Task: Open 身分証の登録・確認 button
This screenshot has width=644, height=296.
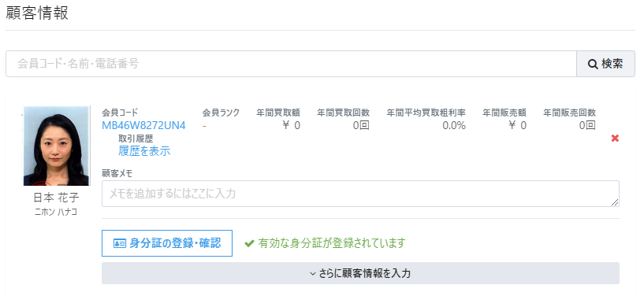Action: tap(167, 243)
